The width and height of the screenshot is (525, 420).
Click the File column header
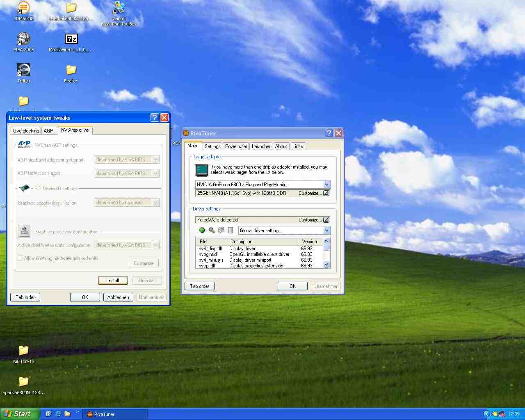pos(211,242)
